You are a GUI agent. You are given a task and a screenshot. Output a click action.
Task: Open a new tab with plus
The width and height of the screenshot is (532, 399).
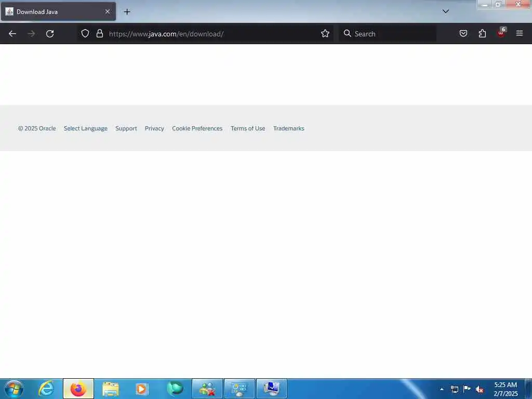tap(127, 12)
